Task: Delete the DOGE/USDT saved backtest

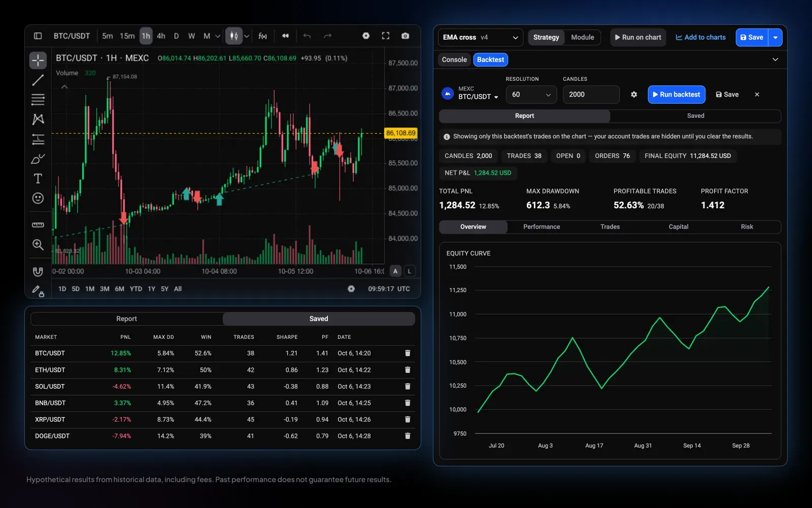Action: pyautogui.click(x=408, y=436)
